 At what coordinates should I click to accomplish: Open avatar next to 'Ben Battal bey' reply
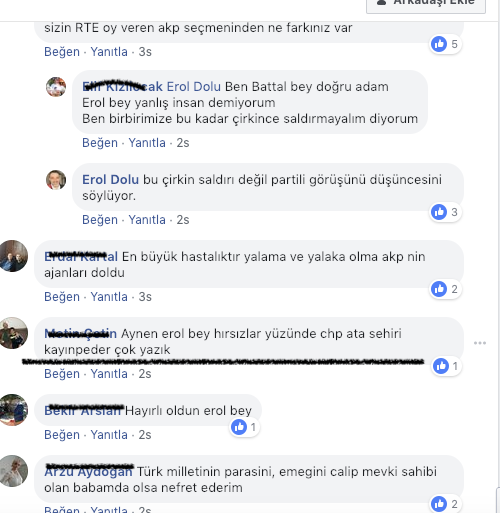(x=56, y=87)
